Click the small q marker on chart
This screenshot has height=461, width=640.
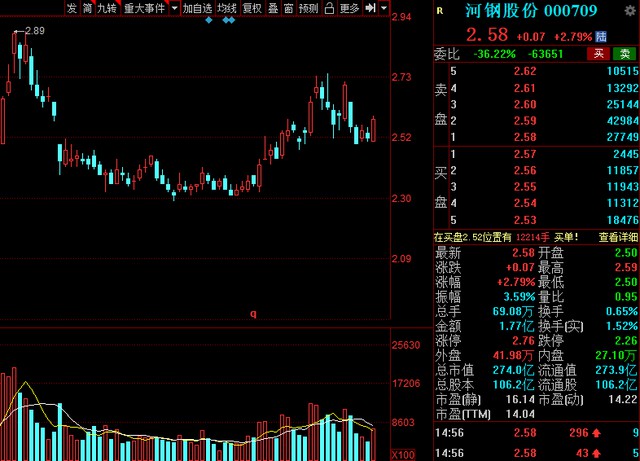253,314
